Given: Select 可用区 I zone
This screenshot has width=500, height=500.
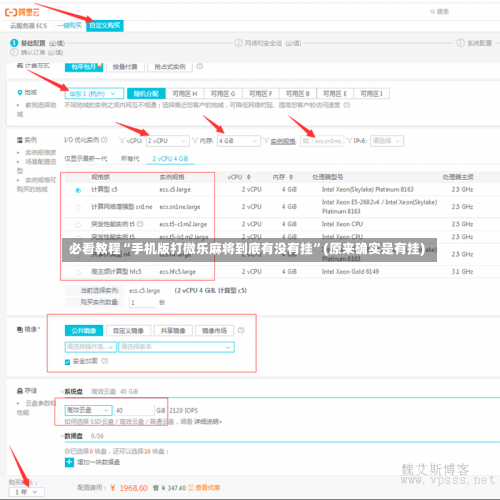Looking at the screenshot, I should 371,94.
